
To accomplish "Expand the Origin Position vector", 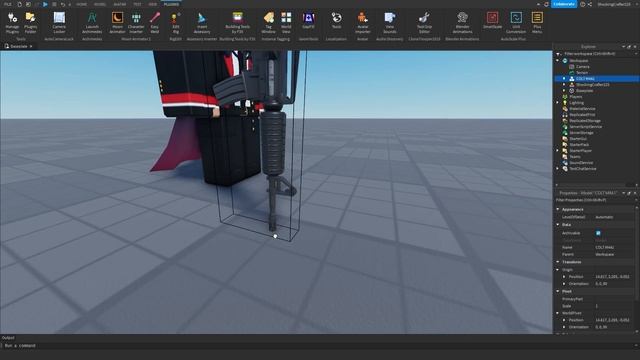I will (x=564, y=277).
